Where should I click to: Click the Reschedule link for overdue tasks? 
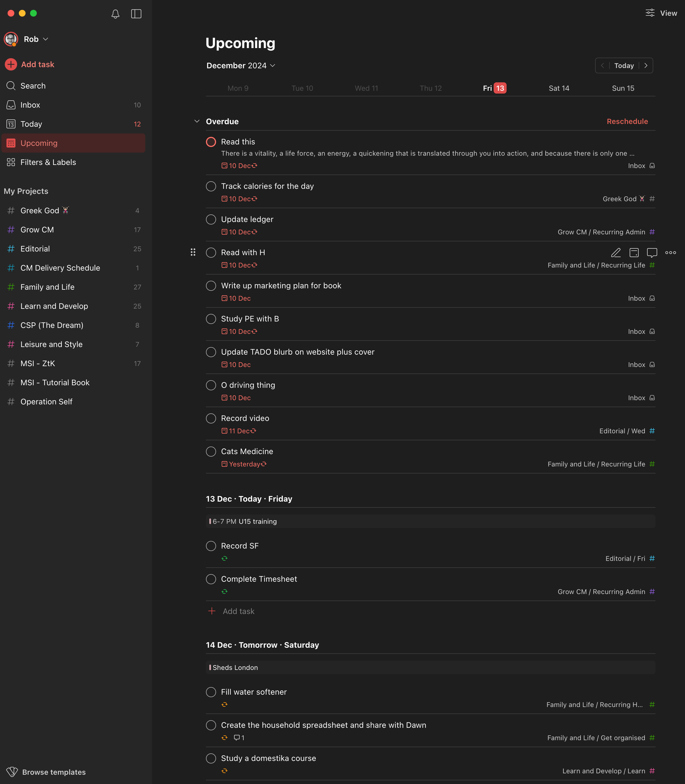click(627, 121)
